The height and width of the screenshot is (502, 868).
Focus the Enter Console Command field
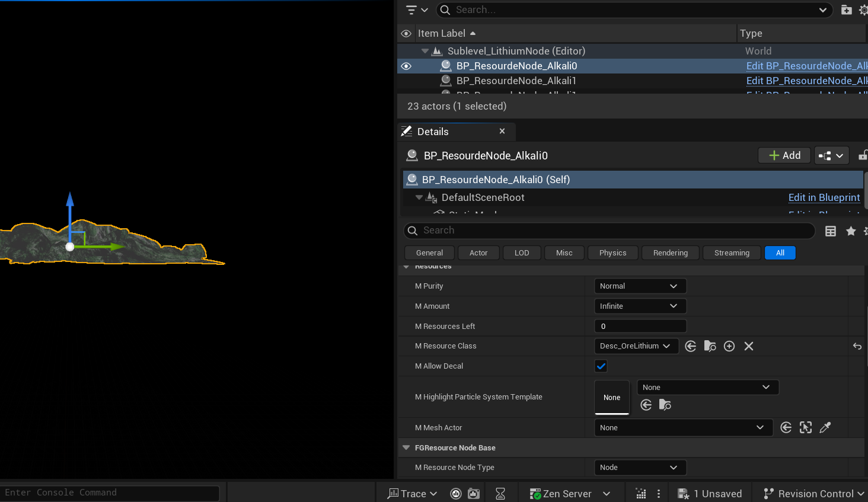110,493
